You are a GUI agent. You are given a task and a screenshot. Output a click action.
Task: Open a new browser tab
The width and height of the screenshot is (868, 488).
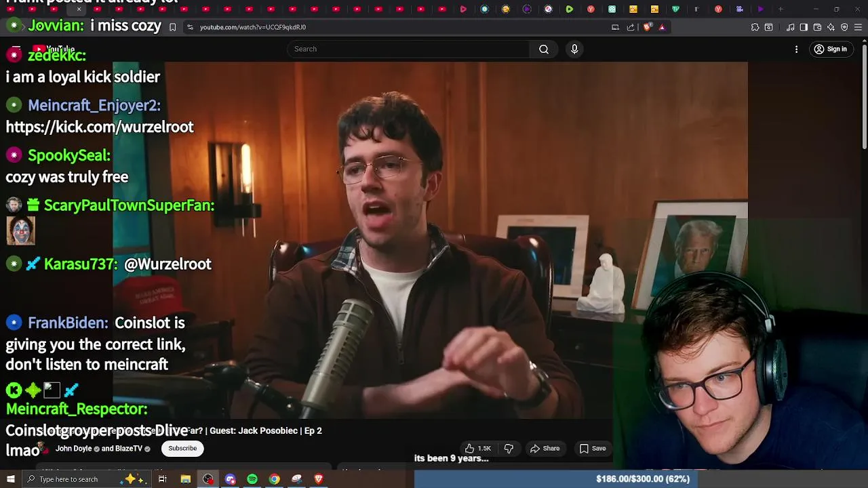coord(781,9)
